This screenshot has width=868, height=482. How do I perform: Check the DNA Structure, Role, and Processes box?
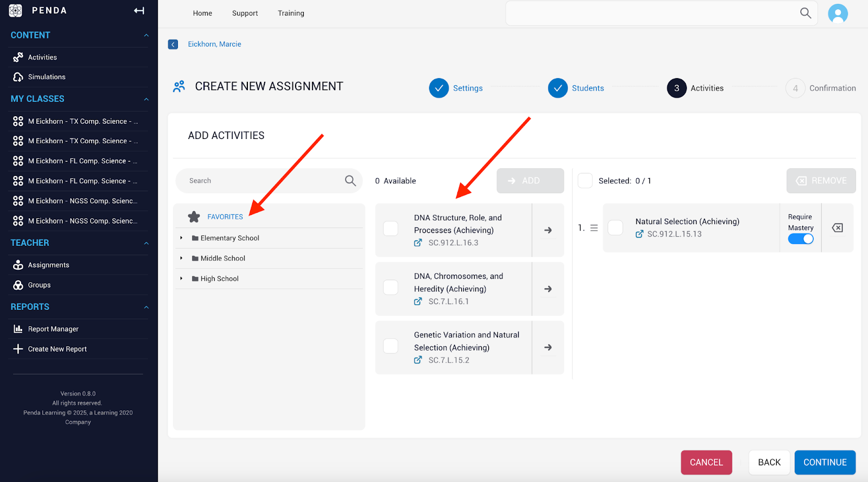[391, 229]
